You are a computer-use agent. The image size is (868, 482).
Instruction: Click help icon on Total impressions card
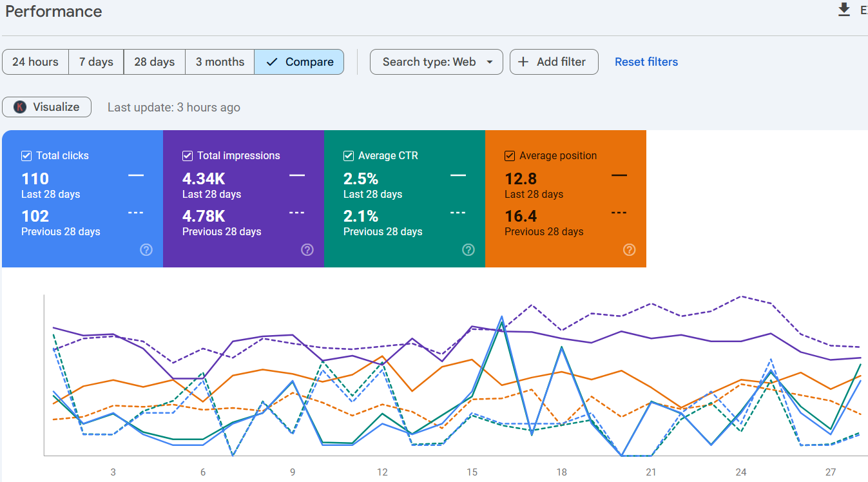[307, 249]
